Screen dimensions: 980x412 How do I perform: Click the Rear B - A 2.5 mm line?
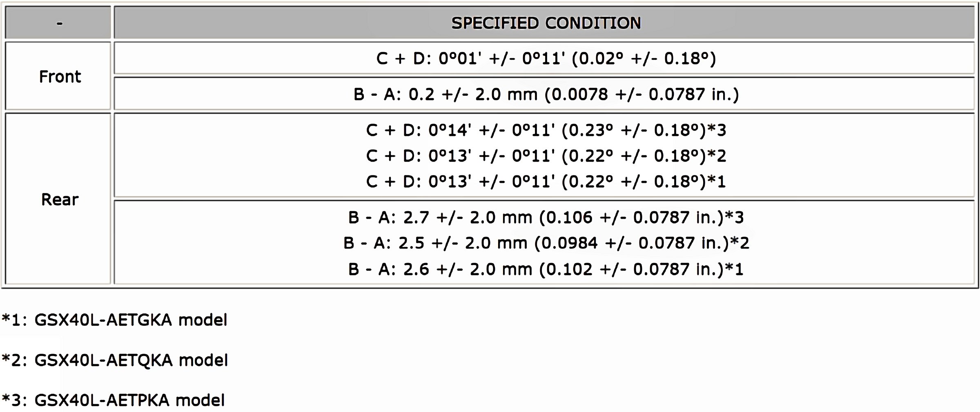546,243
